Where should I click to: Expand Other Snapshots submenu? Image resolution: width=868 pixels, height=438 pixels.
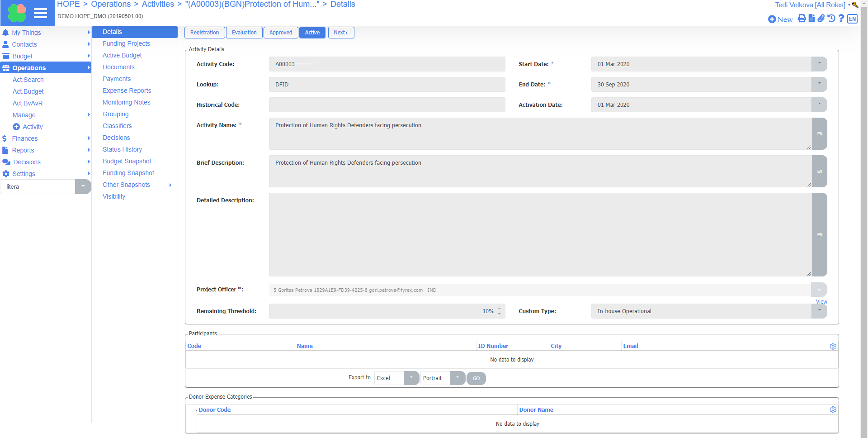(170, 185)
